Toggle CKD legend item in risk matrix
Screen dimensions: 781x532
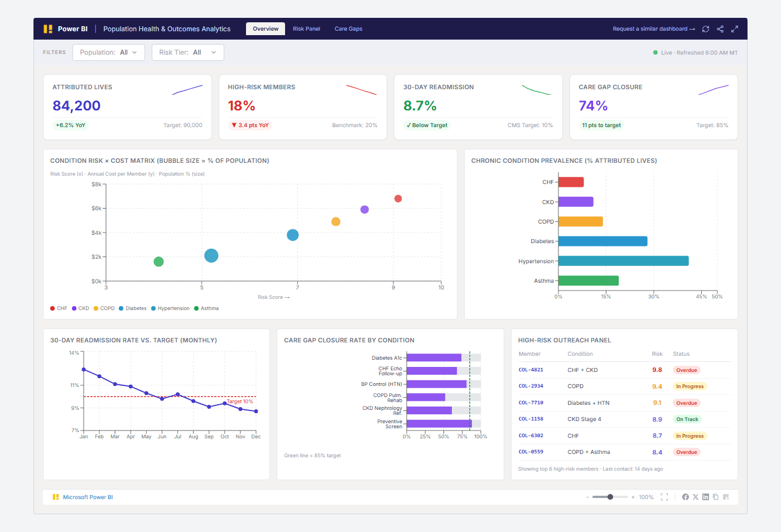(x=80, y=308)
